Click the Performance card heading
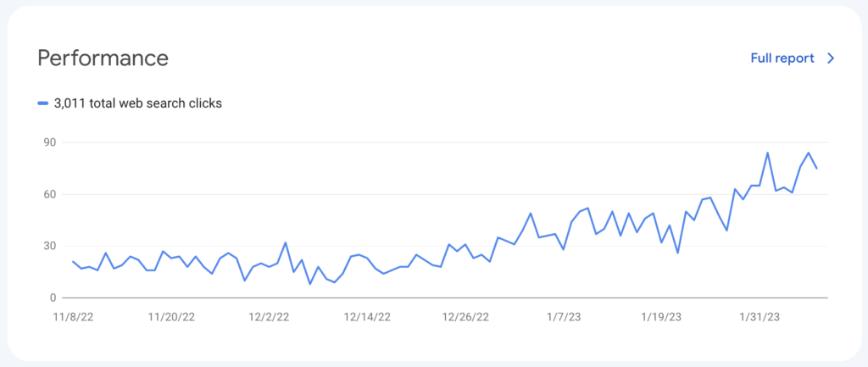 click(x=103, y=58)
